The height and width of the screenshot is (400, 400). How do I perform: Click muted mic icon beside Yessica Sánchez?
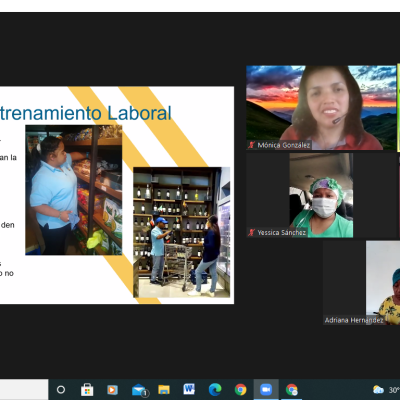(x=251, y=233)
